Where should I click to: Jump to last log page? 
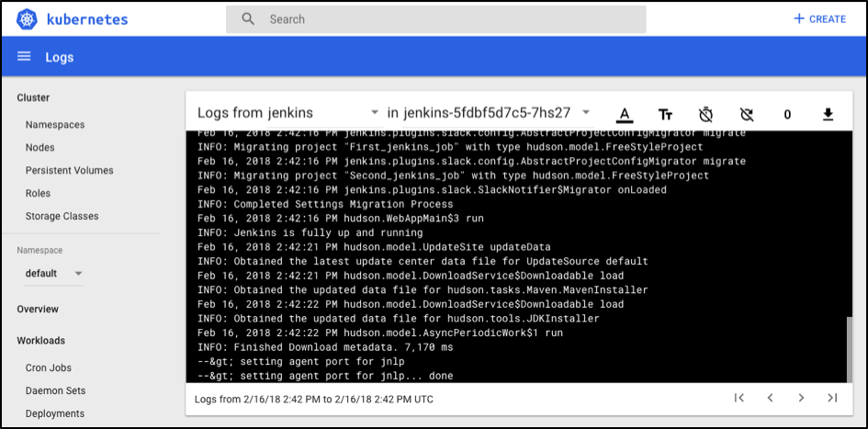[831, 398]
